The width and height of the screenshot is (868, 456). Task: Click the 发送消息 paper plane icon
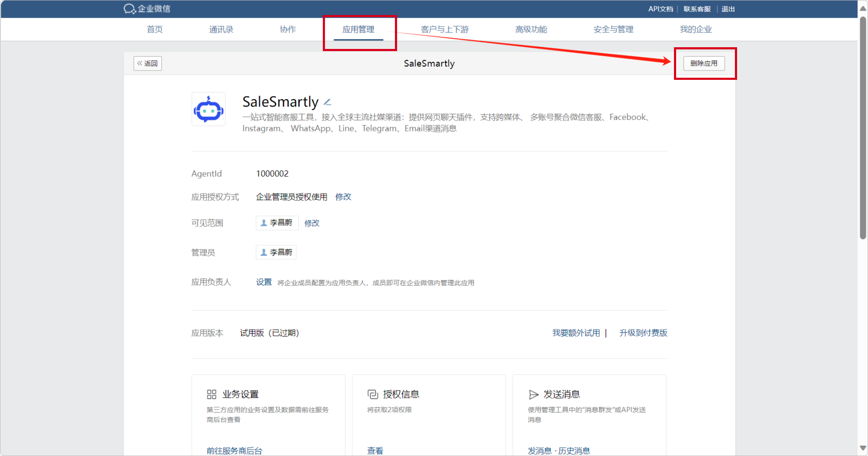(533, 394)
